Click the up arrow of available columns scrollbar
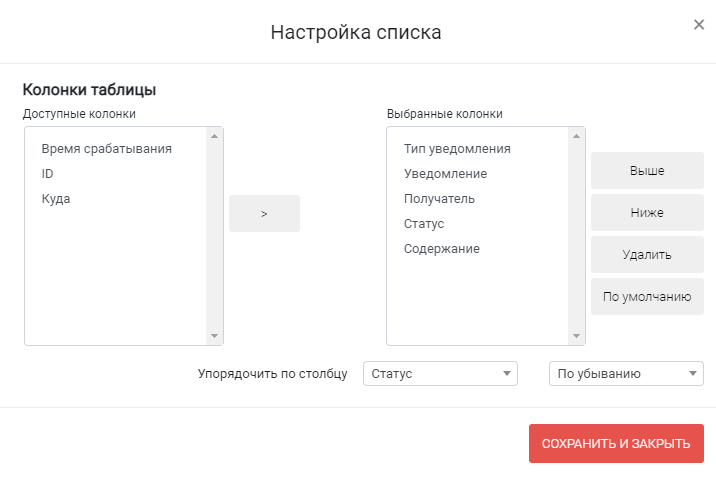This screenshot has height=478, width=716. [x=215, y=136]
